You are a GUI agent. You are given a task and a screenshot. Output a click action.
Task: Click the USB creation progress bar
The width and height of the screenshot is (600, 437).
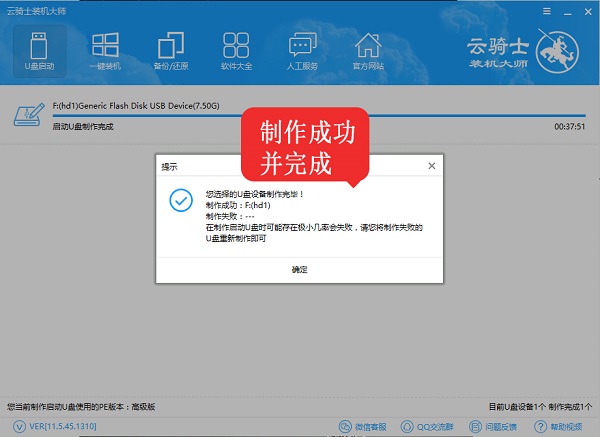pyautogui.click(x=319, y=115)
